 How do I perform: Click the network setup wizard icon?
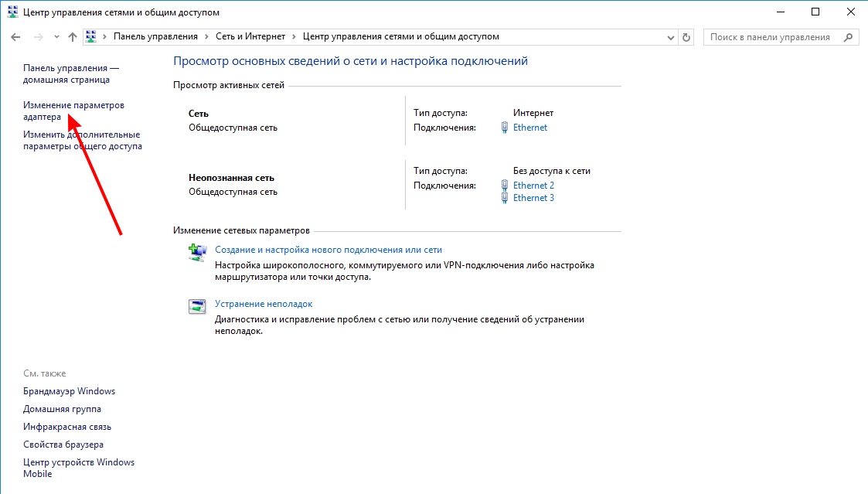click(198, 252)
